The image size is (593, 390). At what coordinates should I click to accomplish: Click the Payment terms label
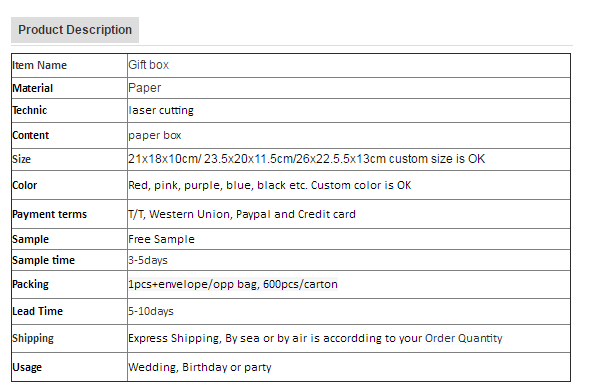coord(50,214)
